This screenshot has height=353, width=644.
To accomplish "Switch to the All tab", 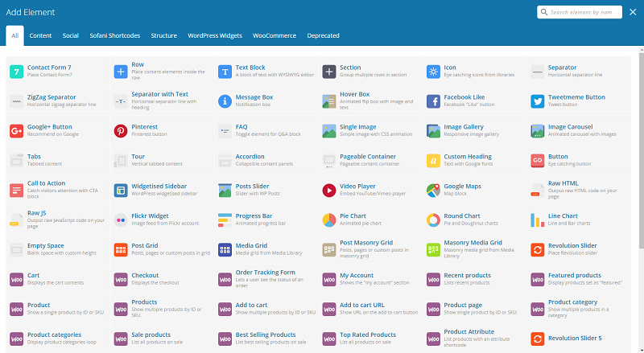I will click(x=14, y=35).
